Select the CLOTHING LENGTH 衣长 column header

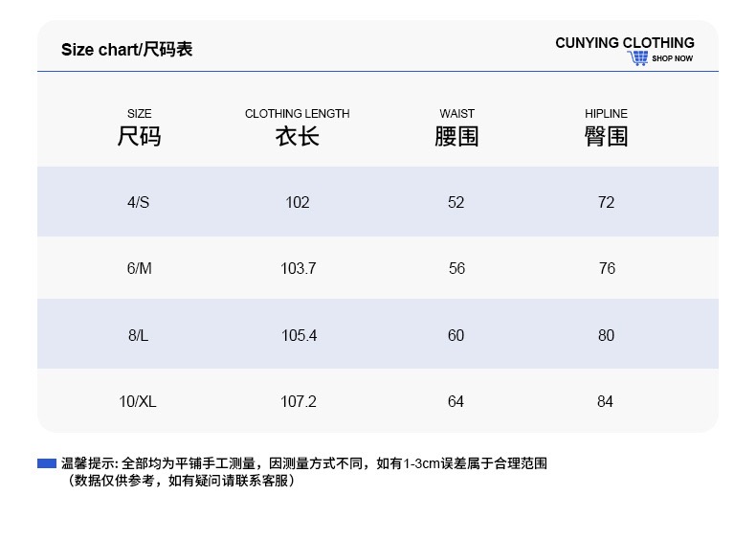point(298,127)
